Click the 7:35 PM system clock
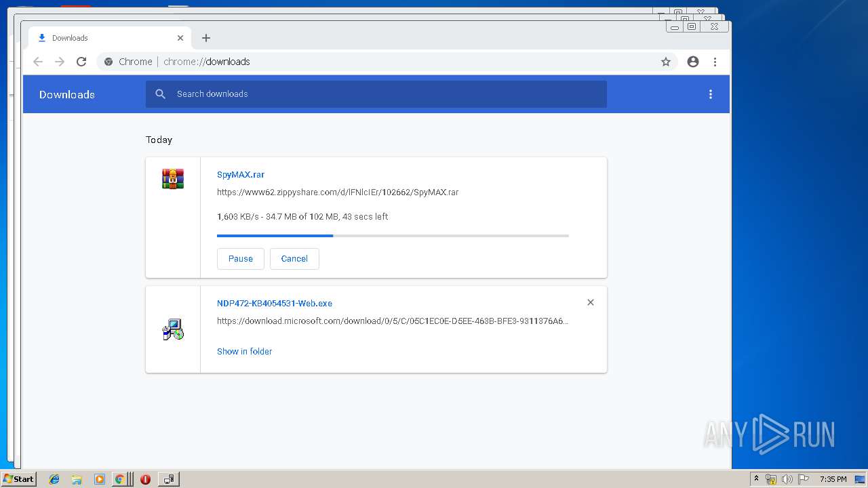 tap(833, 479)
